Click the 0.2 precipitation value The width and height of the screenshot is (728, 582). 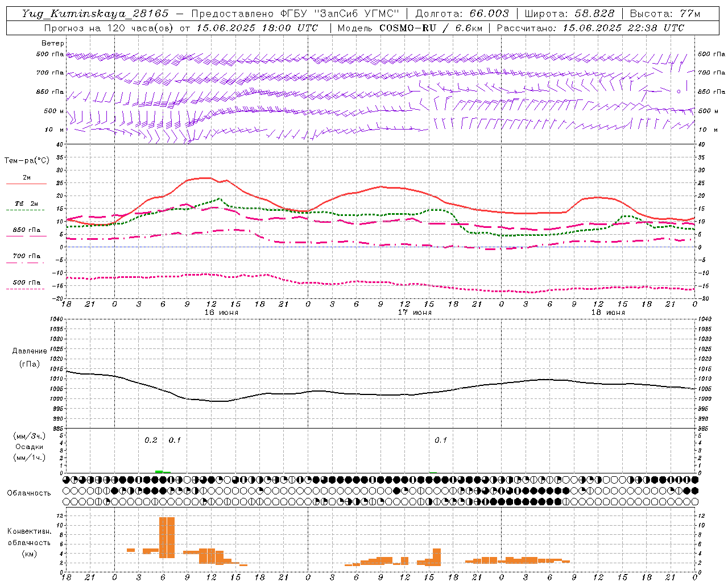click(x=151, y=440)
